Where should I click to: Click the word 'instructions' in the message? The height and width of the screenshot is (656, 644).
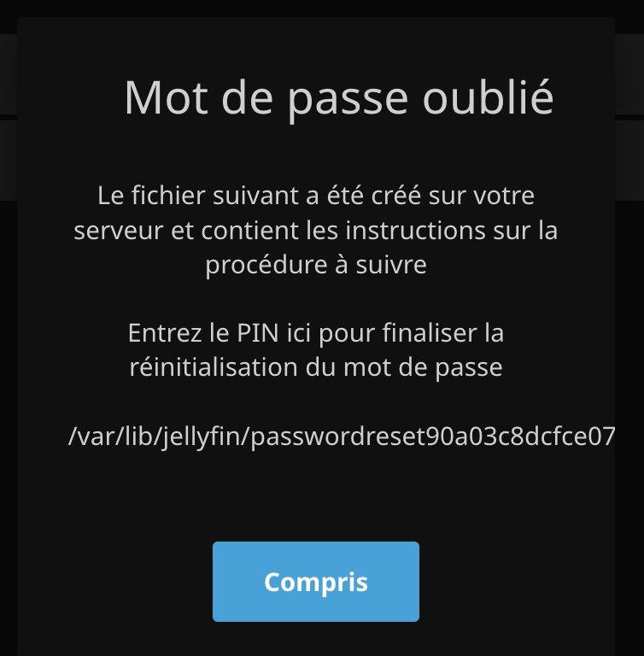(x=415, y=231)
